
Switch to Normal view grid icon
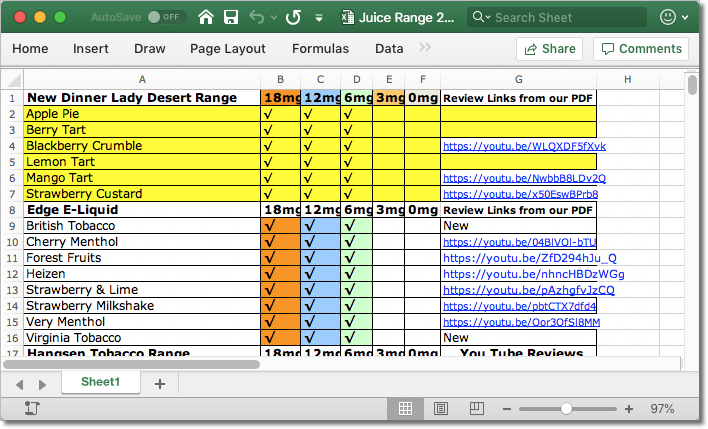[x=406, y=409]
